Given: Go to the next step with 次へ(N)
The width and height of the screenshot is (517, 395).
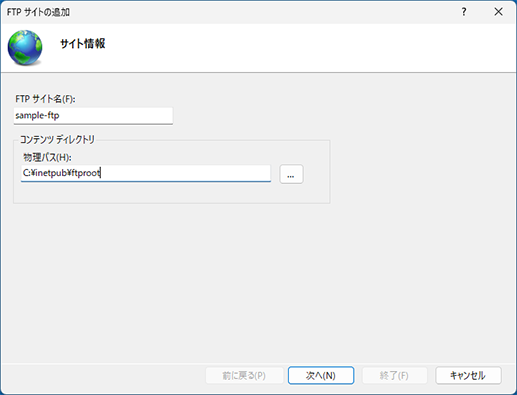Looking at the screenshot, I should (321, 376).
